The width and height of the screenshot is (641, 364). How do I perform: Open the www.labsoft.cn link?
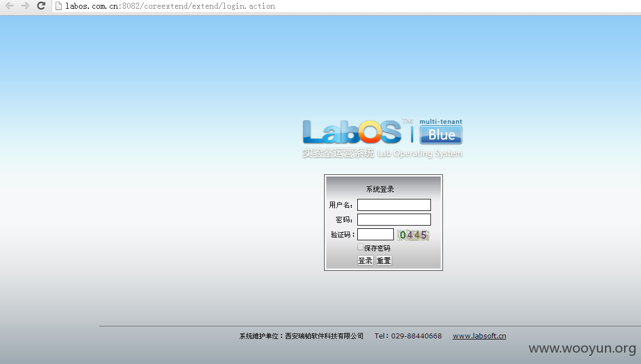click(479, 336)
